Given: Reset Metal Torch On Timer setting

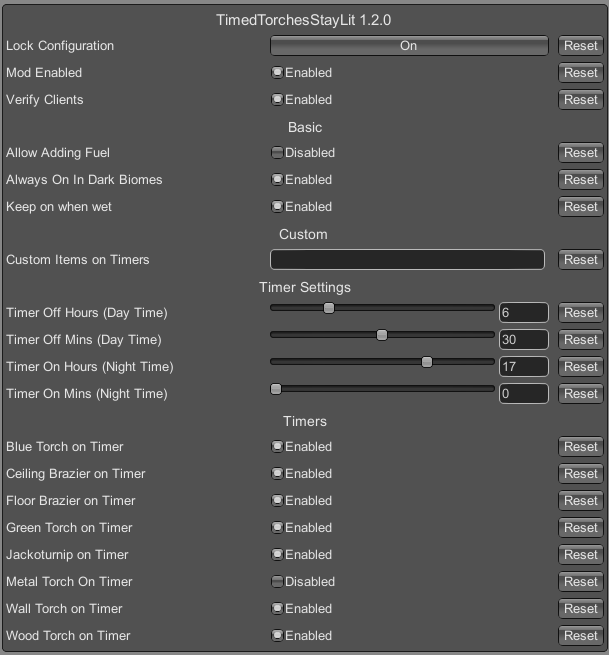Looking at the screenshot, I should click(581, 581).
